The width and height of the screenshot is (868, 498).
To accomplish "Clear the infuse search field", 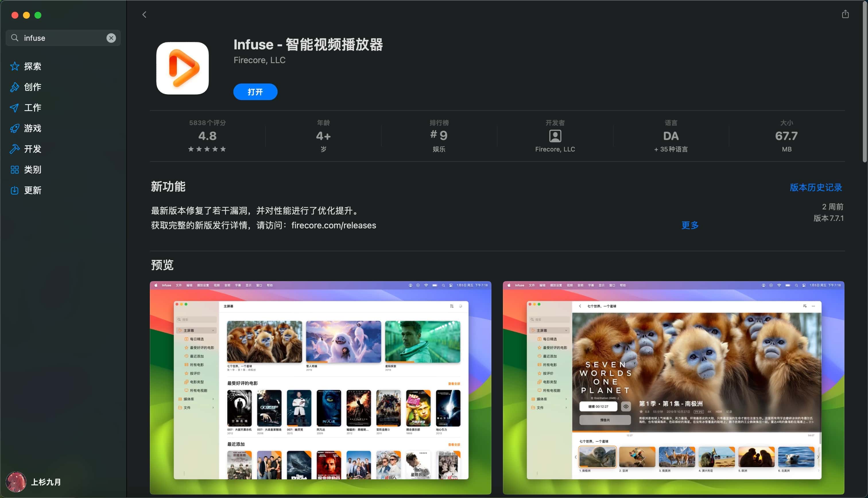I will [x=111, y=38].
